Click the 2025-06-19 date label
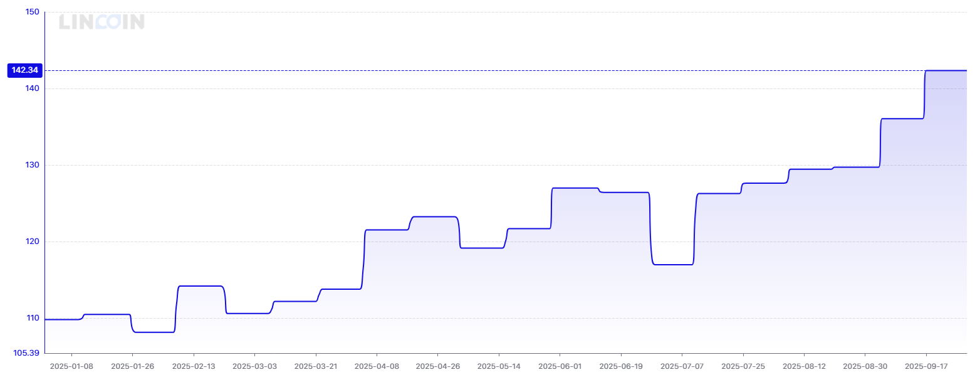 tap(620, 366)
